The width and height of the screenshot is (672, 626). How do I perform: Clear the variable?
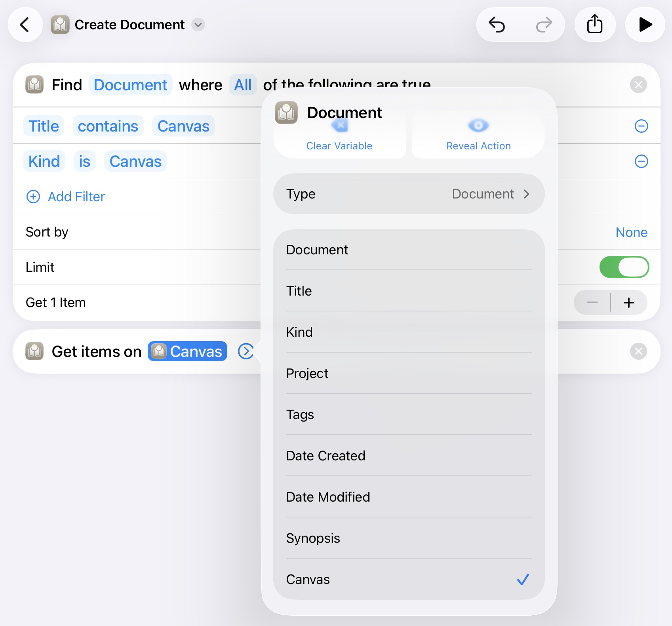tap(339, 136)
